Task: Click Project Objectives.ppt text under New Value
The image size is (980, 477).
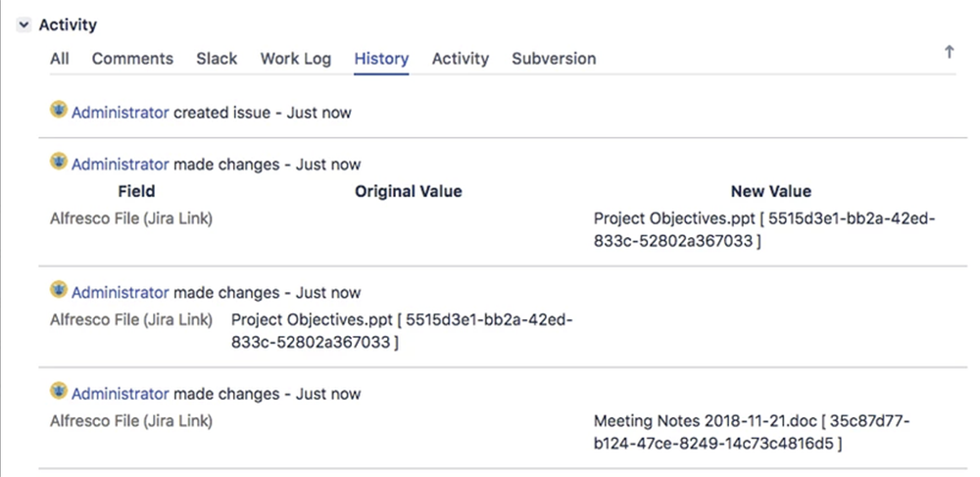Action: [677, 219]
